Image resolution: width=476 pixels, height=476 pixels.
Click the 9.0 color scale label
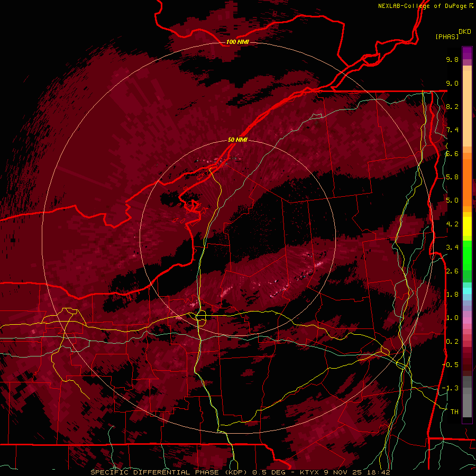point(452,83)
